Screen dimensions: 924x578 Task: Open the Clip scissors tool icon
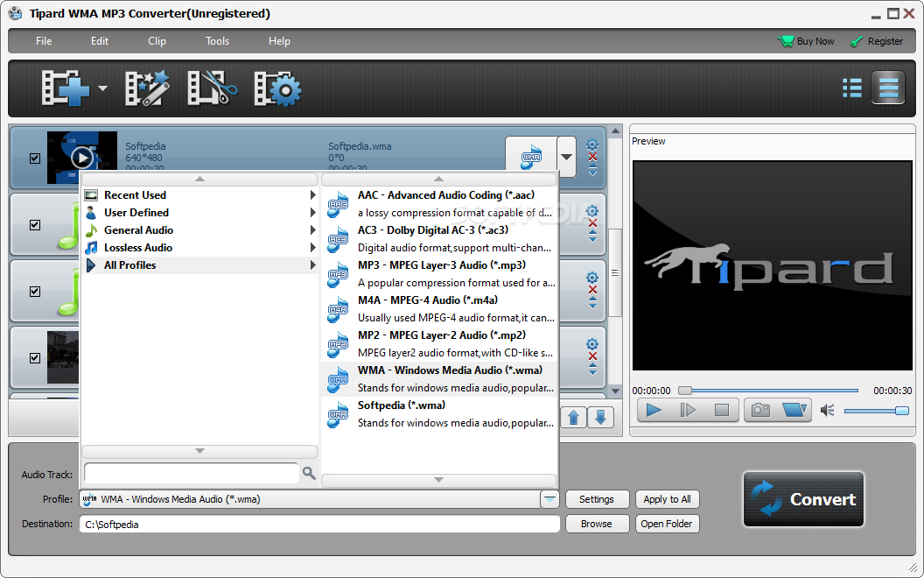[212, 88]
